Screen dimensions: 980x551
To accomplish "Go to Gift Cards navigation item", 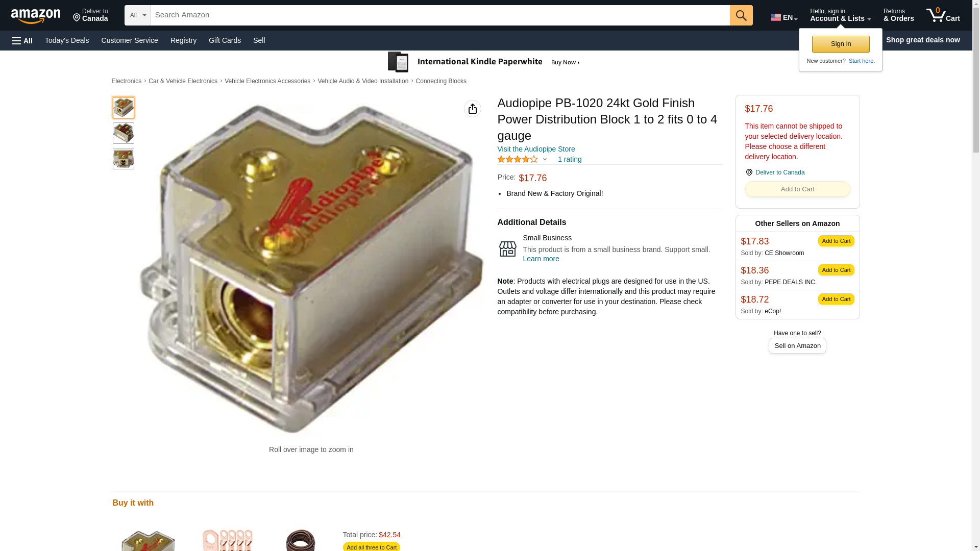I will coord(225,40).
